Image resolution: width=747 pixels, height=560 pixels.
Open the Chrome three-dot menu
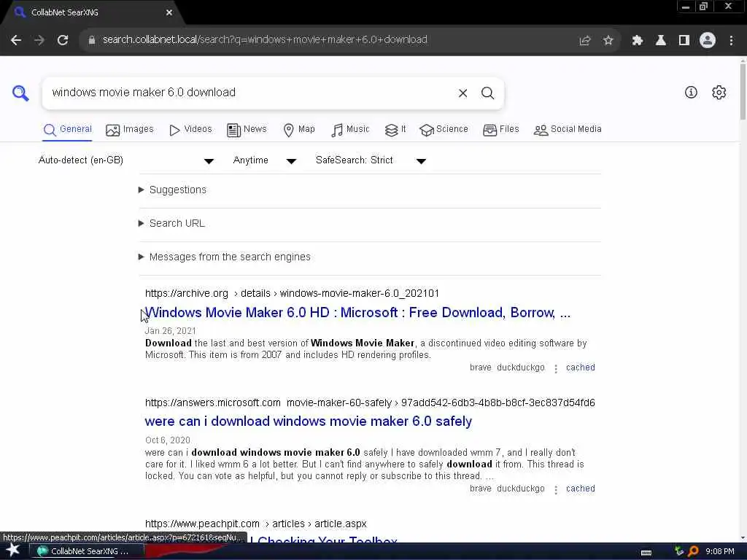(x=731, y=41)
